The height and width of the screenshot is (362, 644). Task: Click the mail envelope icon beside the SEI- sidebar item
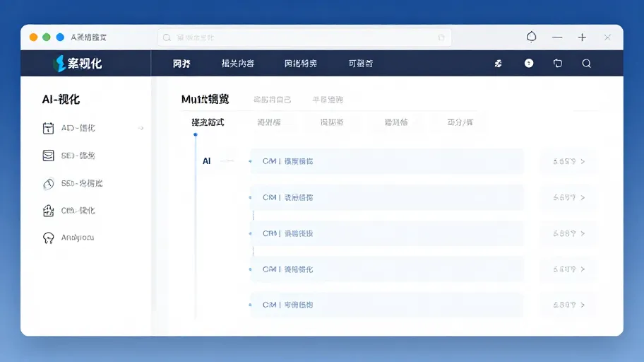coord(48,156)
